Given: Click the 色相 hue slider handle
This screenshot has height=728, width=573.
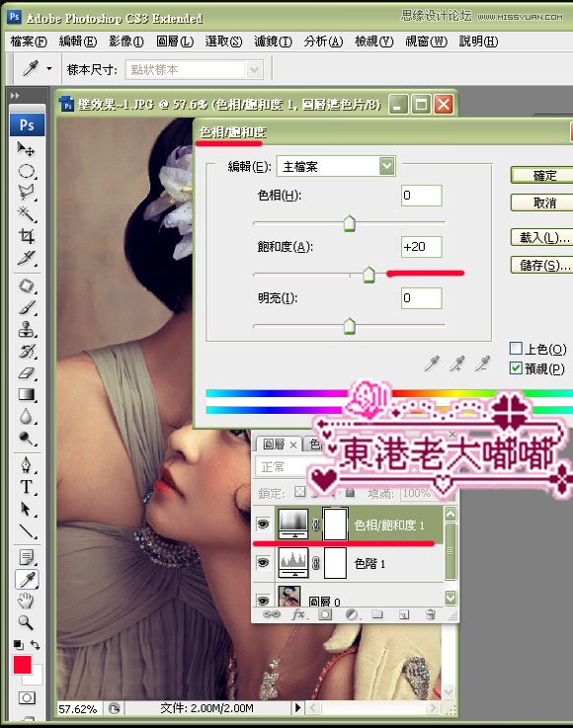Looking at the screenshot, I should (x=349, y=223).
